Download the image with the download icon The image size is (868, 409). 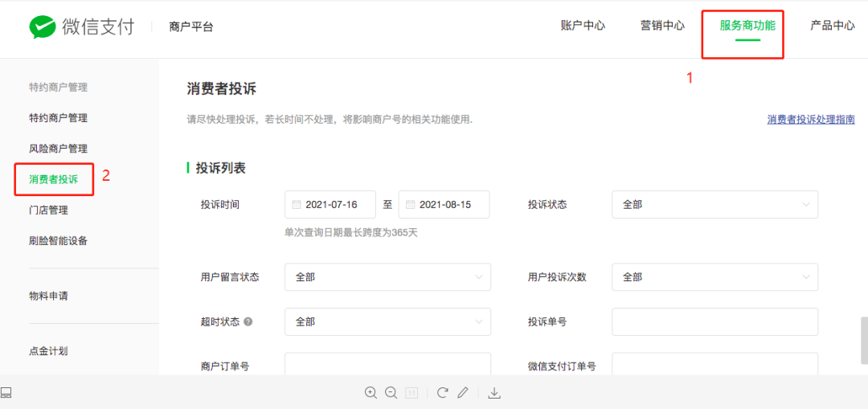494,393
